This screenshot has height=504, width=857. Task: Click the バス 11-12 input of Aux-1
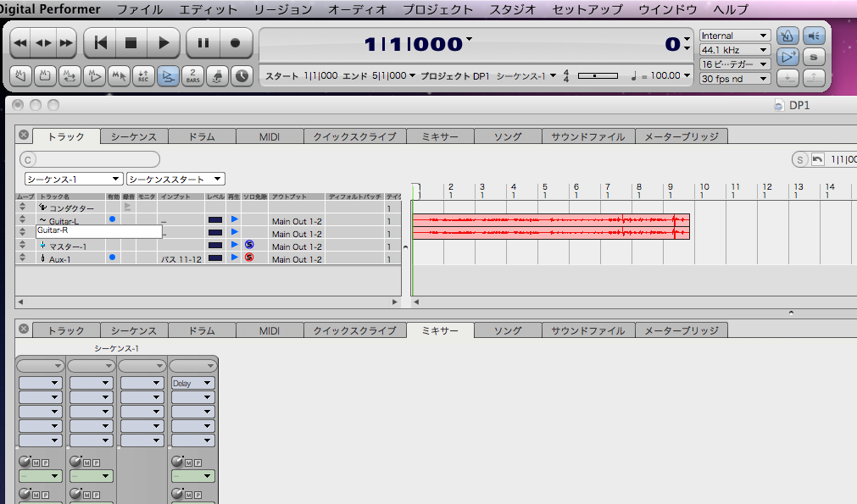(181, 259)
